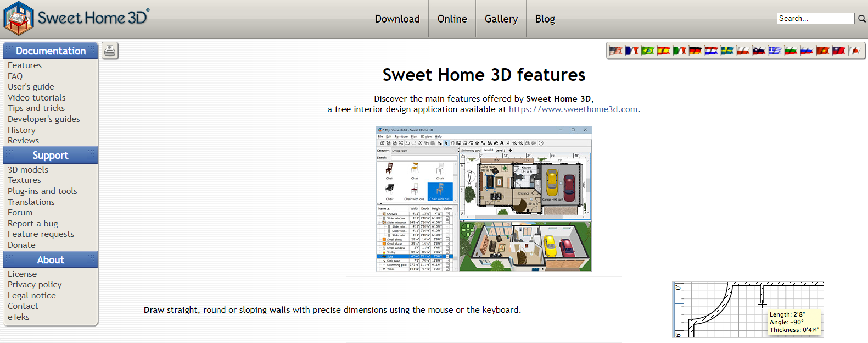The width and height of the screenshot is (868, 343).
Task: Click the Sweet Home 3D logo
Action: point(76,18)
